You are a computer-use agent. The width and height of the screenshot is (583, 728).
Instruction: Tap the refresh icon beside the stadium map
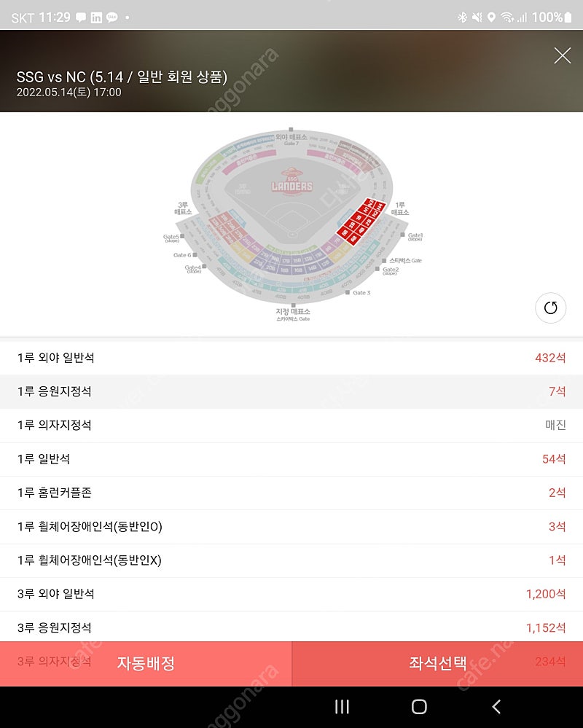pos(550,308)
